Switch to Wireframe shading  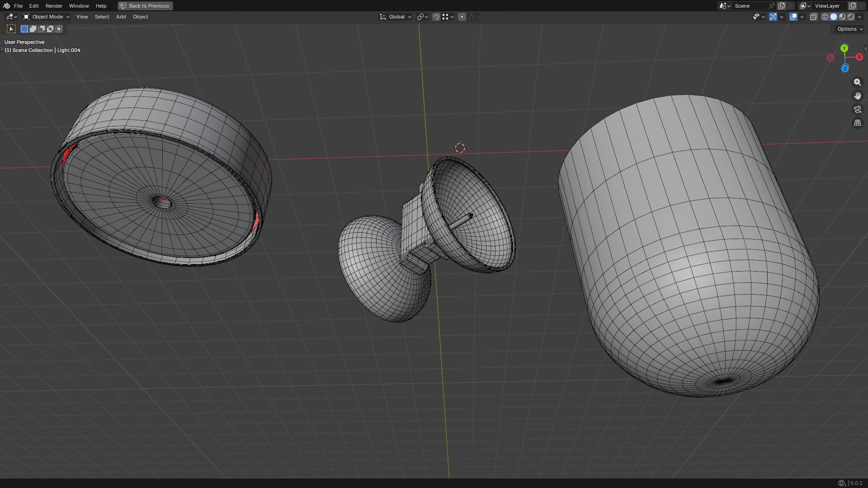click(x=825, y=17)
